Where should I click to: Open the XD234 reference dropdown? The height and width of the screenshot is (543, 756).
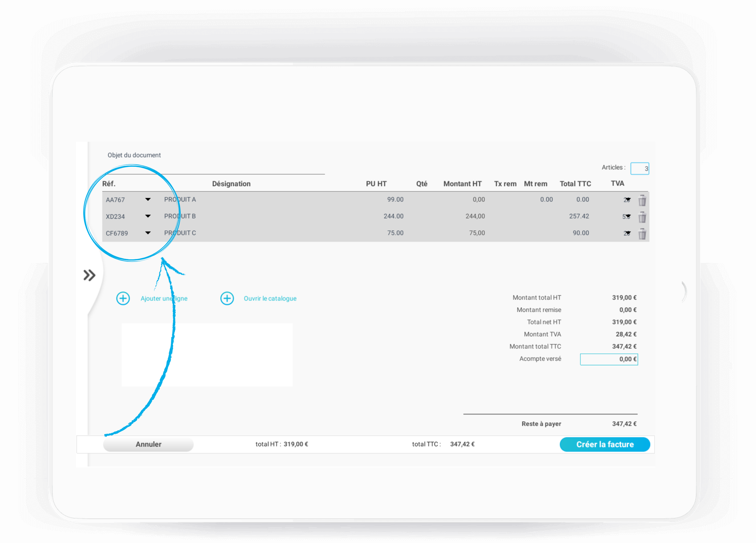148,216
